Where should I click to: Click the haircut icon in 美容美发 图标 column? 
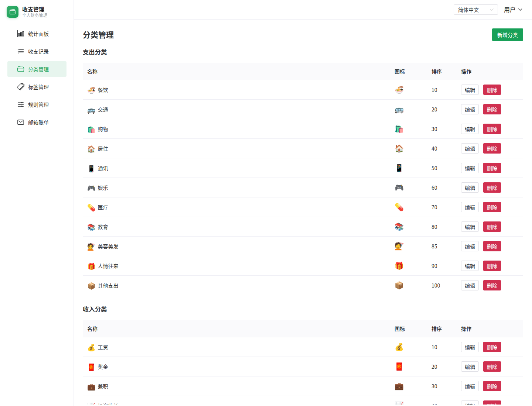[x=399, y=246]
